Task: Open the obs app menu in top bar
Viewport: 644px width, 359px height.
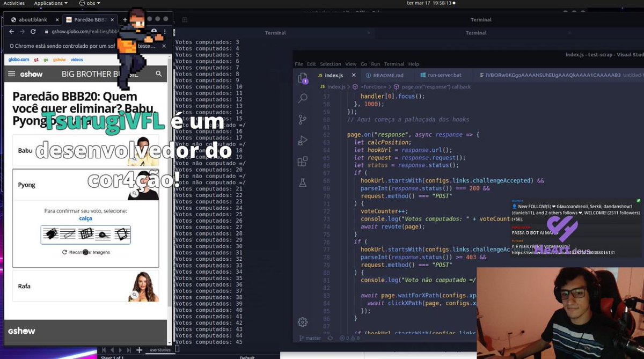Action: click(x=89, y=3)
